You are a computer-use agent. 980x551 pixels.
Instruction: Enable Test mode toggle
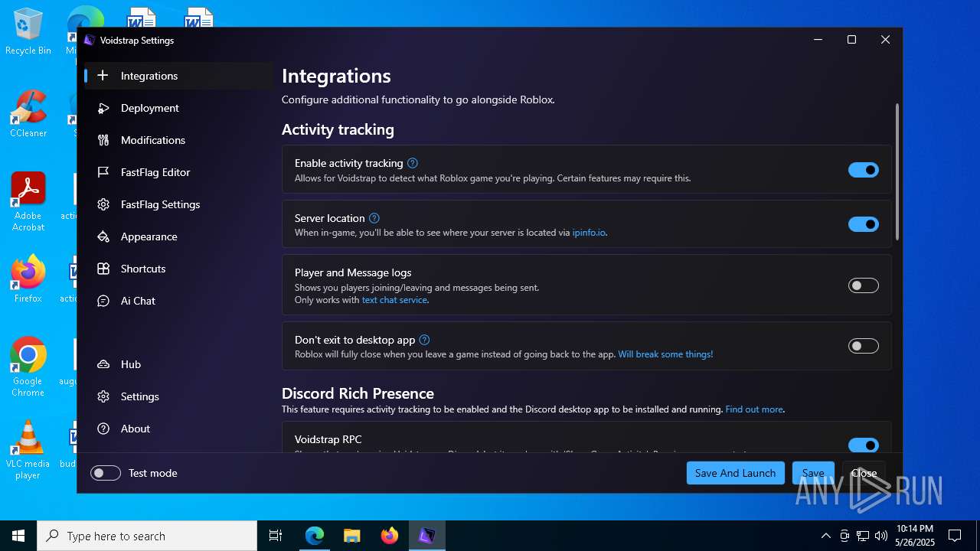click(106, 473)
